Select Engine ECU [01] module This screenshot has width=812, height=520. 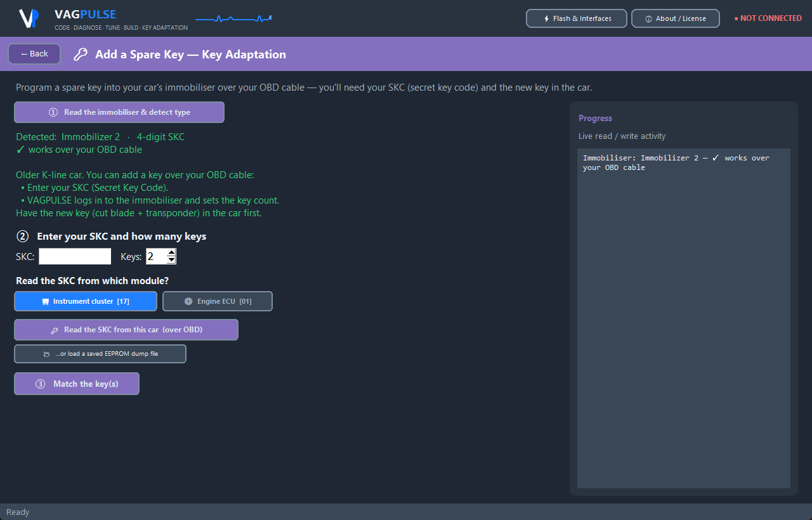click(218, 301)
